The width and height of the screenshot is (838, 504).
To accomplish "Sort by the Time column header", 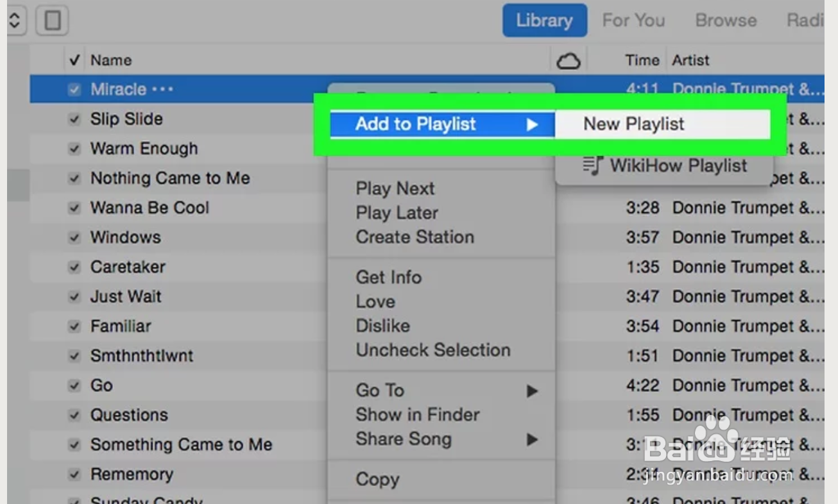I will pos(642,60).
